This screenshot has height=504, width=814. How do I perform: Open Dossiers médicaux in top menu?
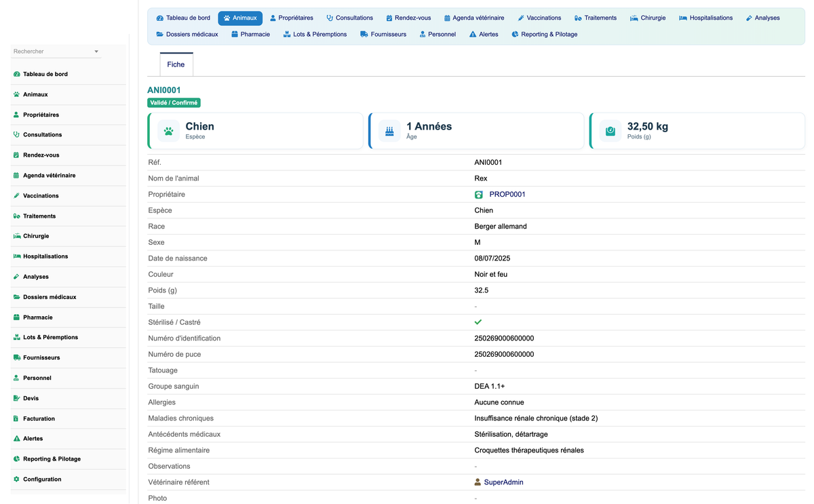point(187,35)
